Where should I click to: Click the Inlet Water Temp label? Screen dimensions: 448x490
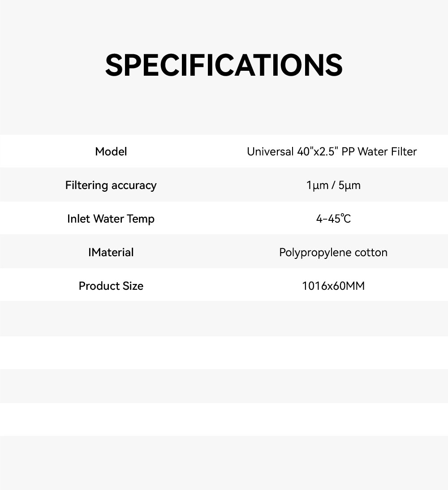click(x=111, y=219)
